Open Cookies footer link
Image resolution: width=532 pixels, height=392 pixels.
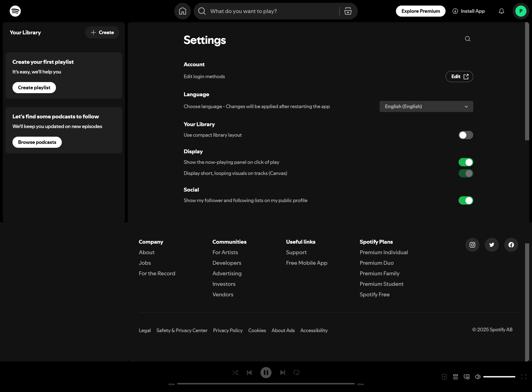[x=257, y=330]
